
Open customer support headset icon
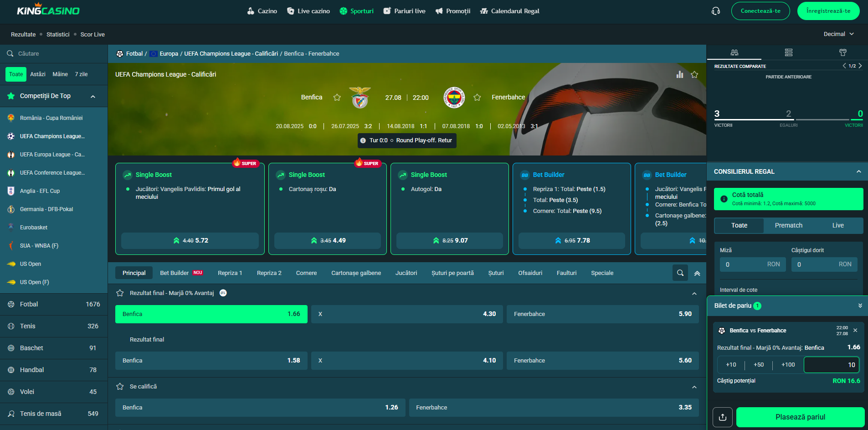click(716, 11)
